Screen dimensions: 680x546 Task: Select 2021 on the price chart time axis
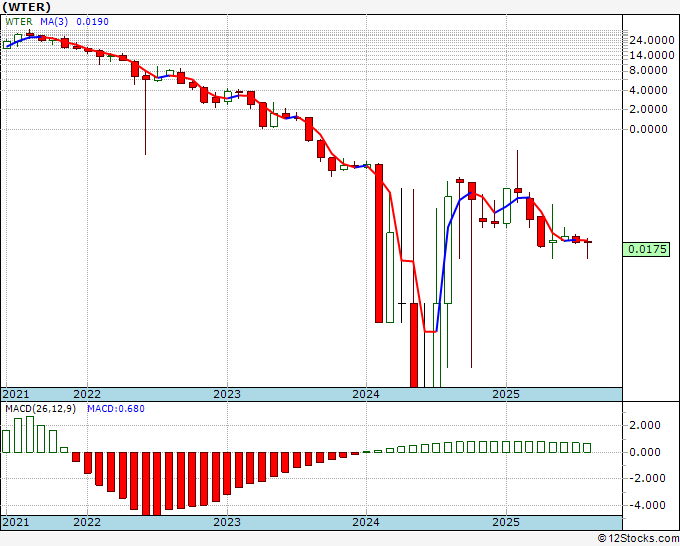tap(16, 394)
